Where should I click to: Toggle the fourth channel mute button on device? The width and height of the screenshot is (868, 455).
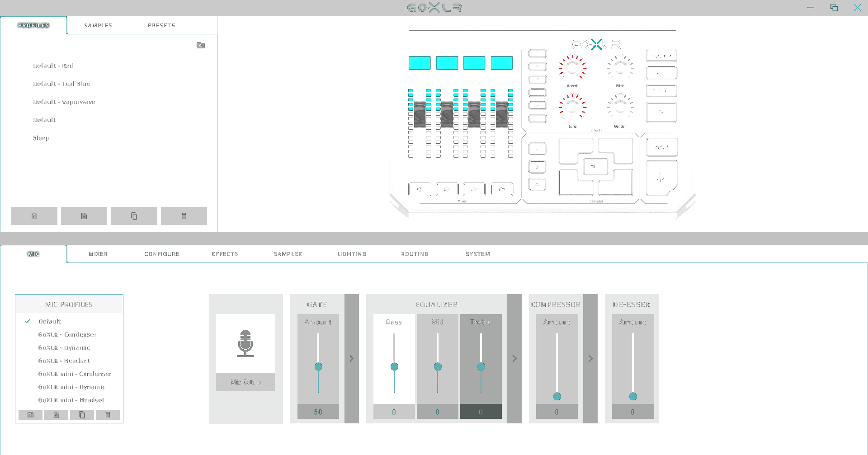(x=502, y=189)
